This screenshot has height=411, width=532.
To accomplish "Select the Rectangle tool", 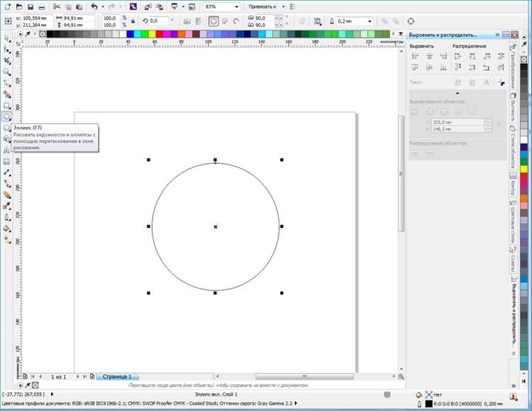I will [7, 105].
